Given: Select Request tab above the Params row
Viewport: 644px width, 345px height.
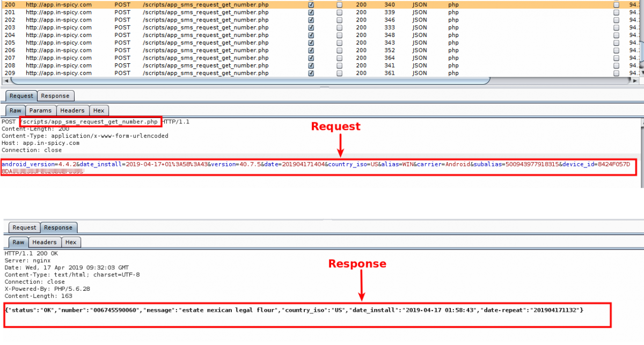Looking at the screenshot, I should click(21, 96).
